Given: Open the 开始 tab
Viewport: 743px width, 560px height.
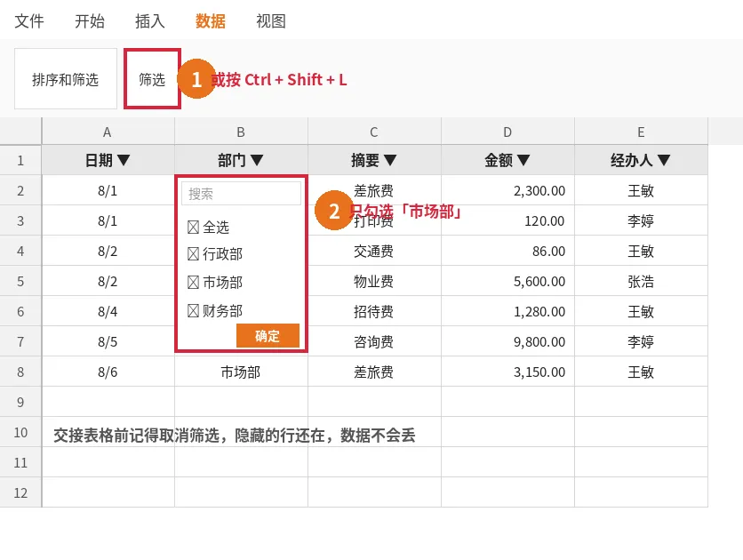Looking at the screenshot, I should (x=90, y=20).
